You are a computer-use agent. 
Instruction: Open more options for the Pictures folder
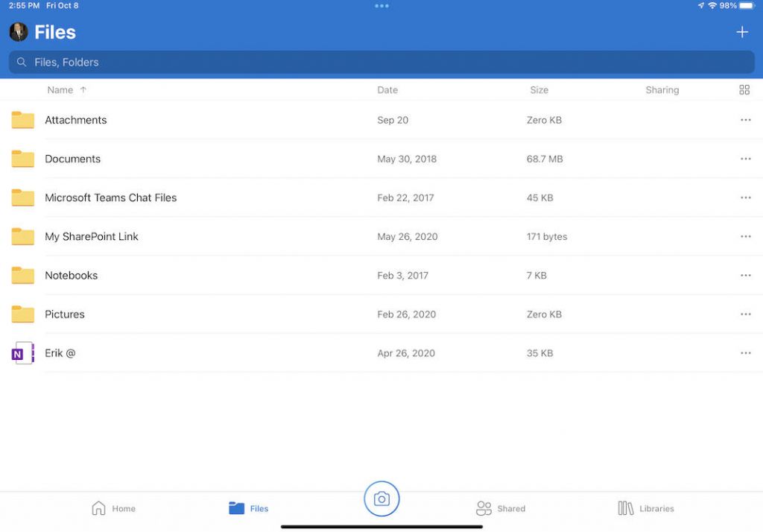[x=746, y=314]
